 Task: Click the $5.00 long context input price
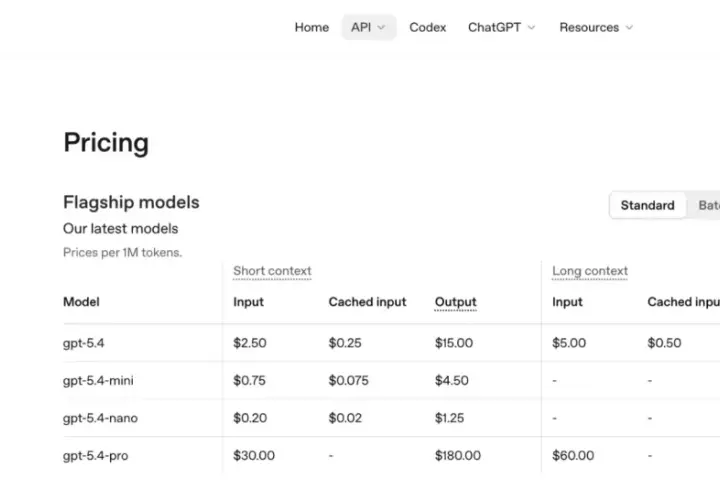[x=569, y=343]
